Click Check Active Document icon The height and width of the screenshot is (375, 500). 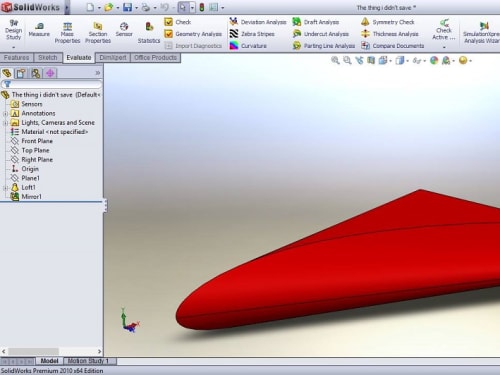click(444, 30)
